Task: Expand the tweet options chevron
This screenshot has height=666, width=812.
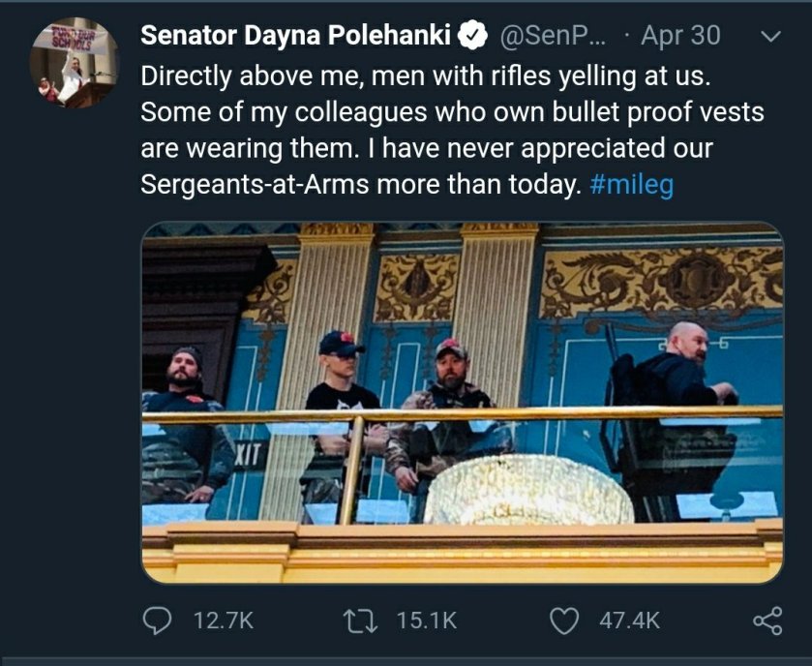Action: pos(771,37)
